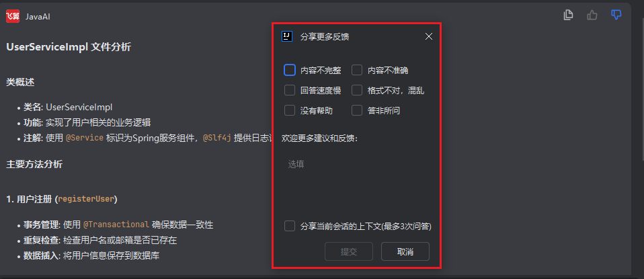
Task: Click the 提交 button
Action: 349,251
